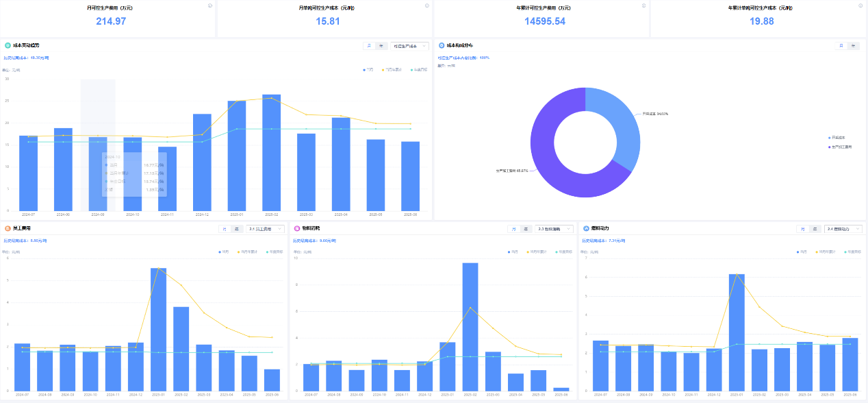Viewport: 868px width, 403px height.
Task: Select 月 view in 燃料动力 panel
Action: click(802, 229)
